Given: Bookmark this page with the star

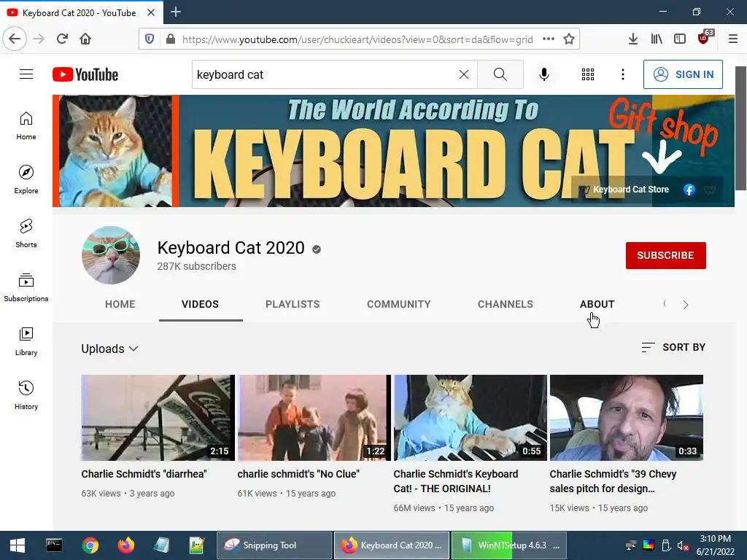Looking at the screenshot, I should coord(569,39).
